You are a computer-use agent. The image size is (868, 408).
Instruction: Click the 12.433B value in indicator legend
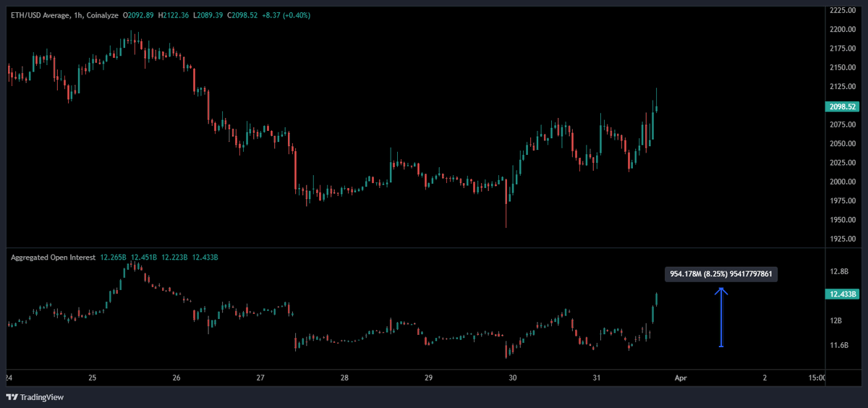[x=205, y=258]
